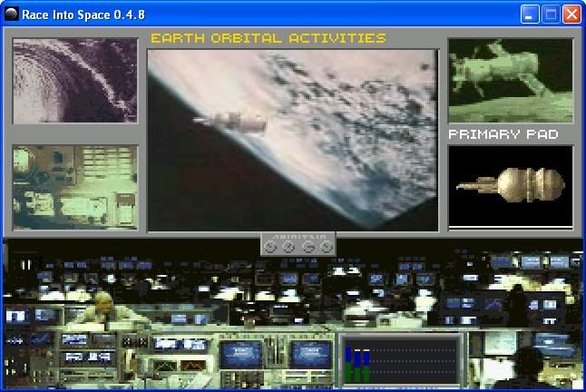586x392 pixels.
Task: Click the "PRIMARY PAD" label
Action: (503, 134)
